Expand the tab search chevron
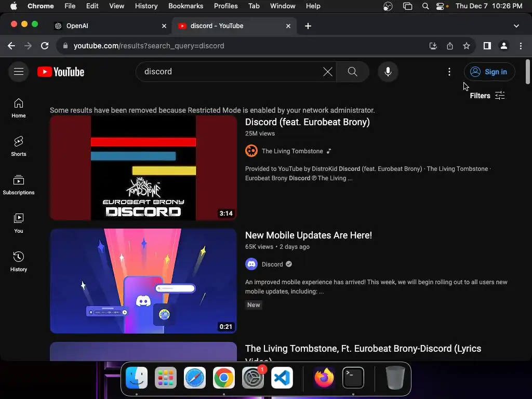 [x=516, y=26]
